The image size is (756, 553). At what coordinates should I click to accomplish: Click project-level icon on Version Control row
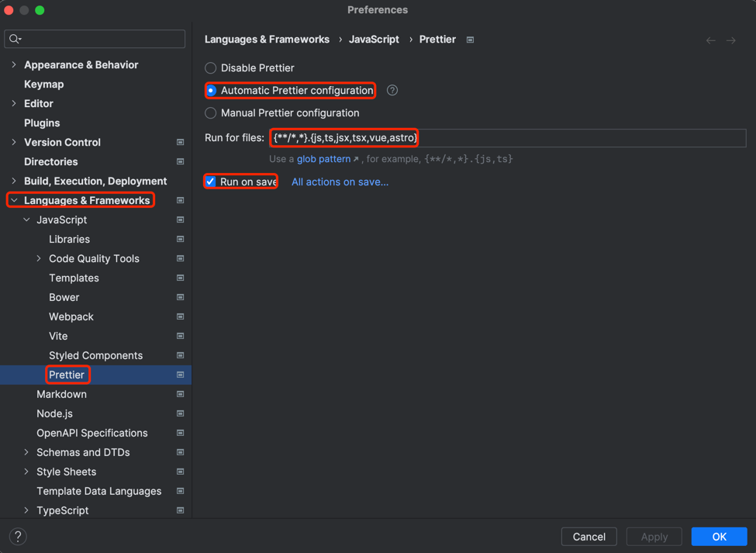[x=181, y=142]
